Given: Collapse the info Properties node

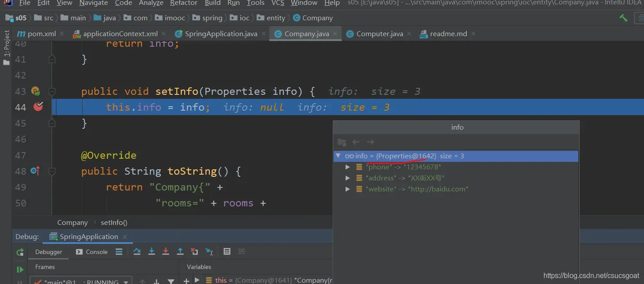Looking at the screenshot, I should point(338,156).
